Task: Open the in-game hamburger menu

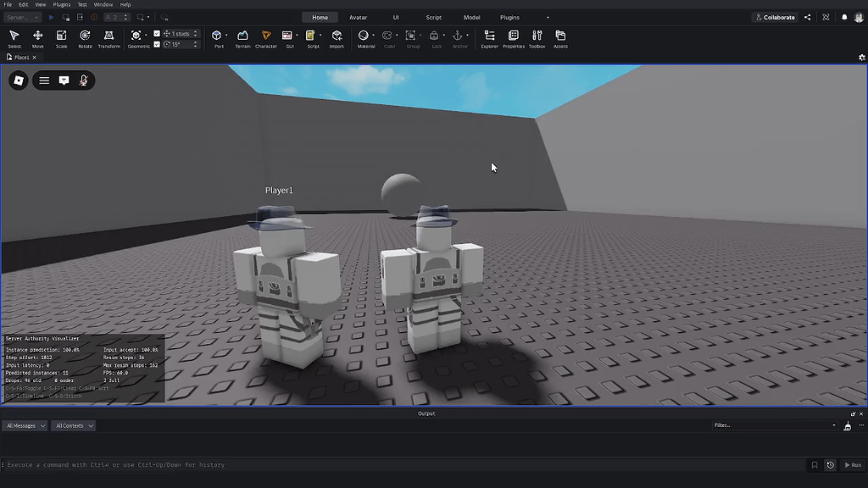Action: click(x=44, y=80)
